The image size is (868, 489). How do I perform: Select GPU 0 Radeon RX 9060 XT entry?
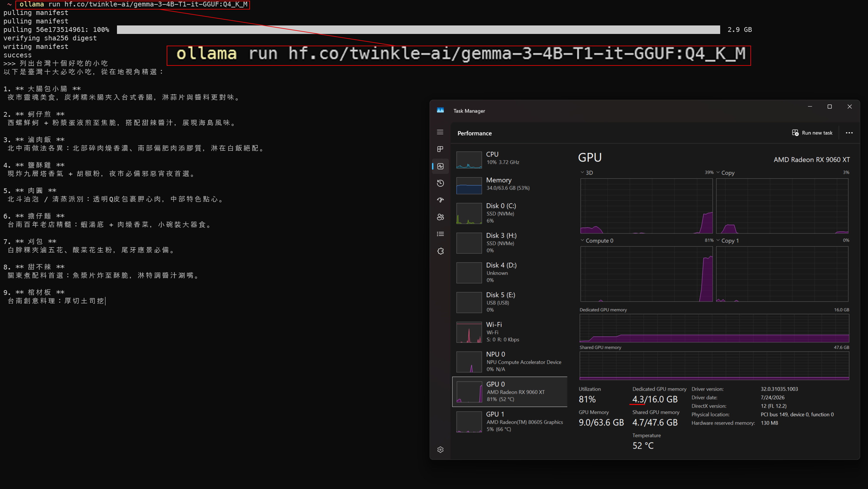click(510, 392)
